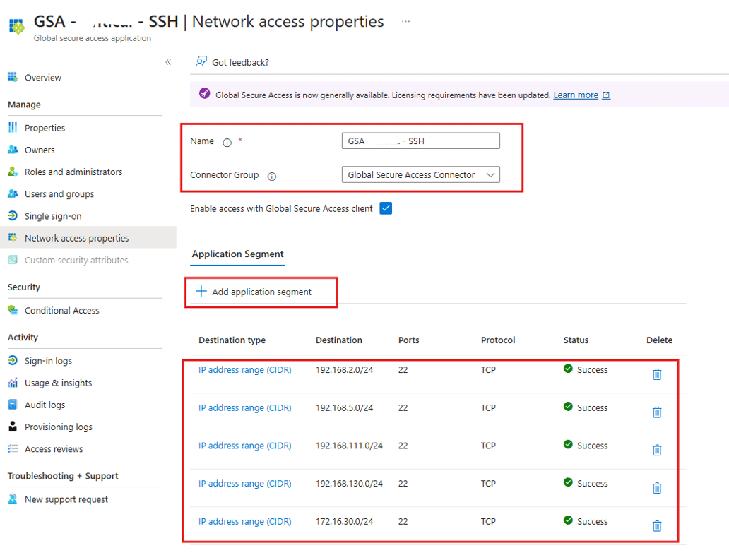Click the Audit logs book icon
729x560 pixels.
click(x=13, y=405)
